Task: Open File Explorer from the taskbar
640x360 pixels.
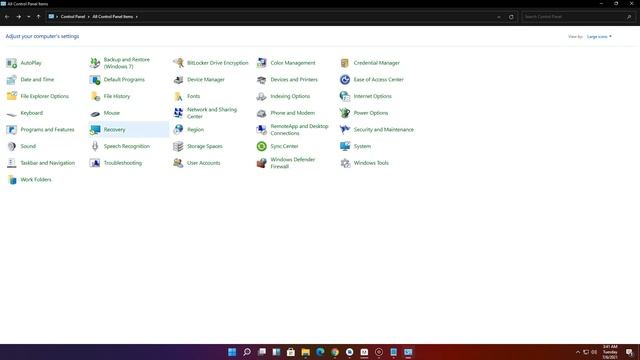Action: (305, 352)
